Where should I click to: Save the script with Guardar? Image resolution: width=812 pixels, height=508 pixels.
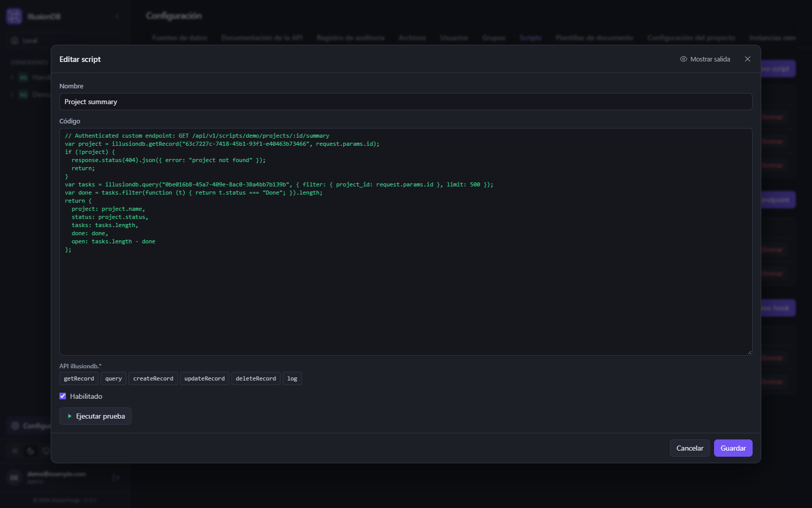[733, 448]
